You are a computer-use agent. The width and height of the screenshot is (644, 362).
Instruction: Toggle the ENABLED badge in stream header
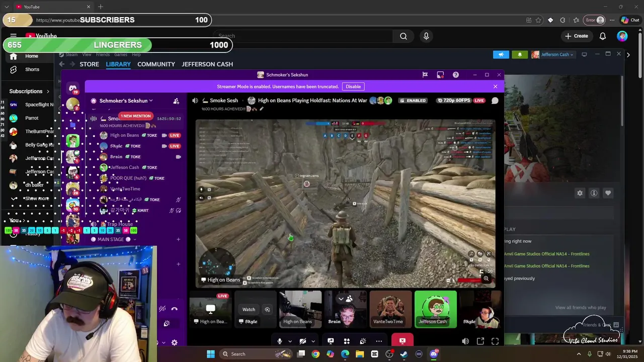(x=413, y=101)
